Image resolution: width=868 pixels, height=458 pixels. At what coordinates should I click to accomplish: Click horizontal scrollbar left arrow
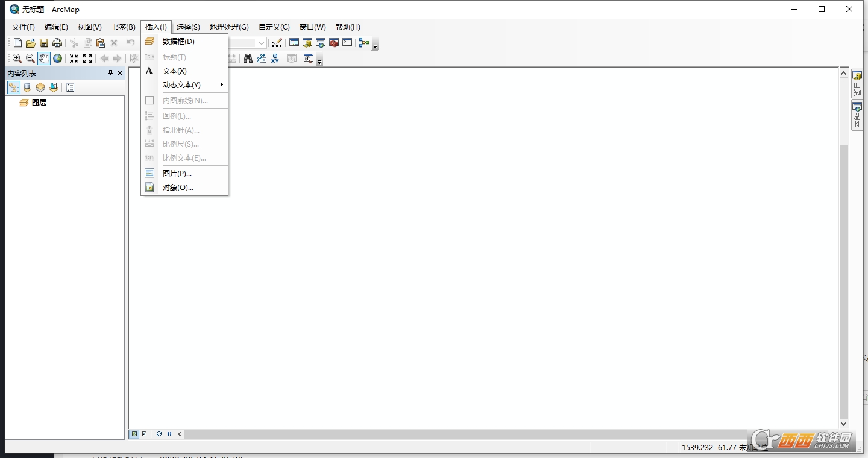[180, 434]
